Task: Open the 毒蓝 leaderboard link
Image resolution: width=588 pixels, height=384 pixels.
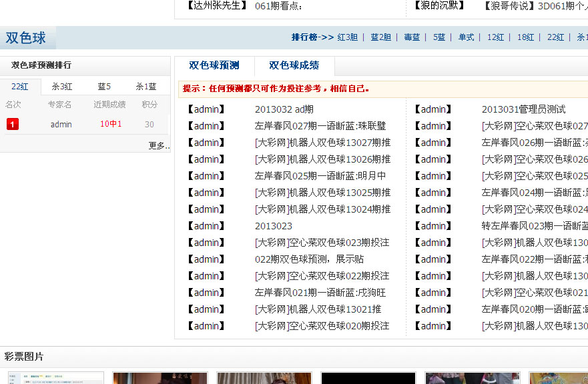Action: [x=412, y=37]
